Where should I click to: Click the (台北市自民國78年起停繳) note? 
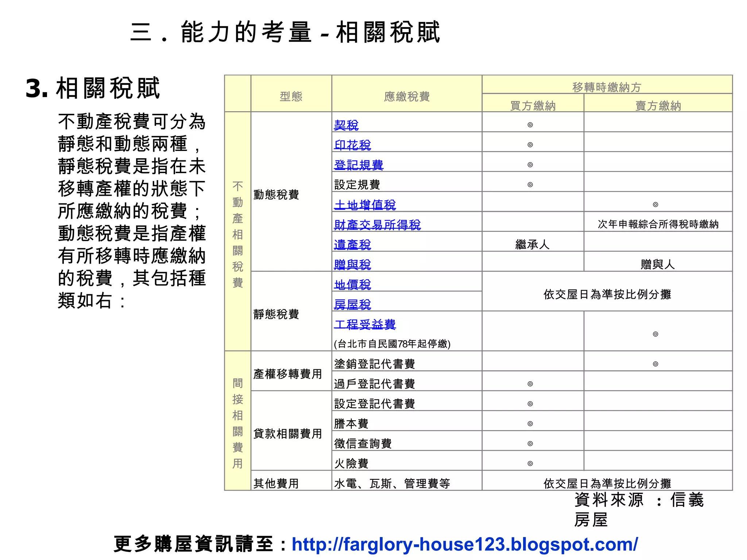pyautogui.click(x=392, y=344)
